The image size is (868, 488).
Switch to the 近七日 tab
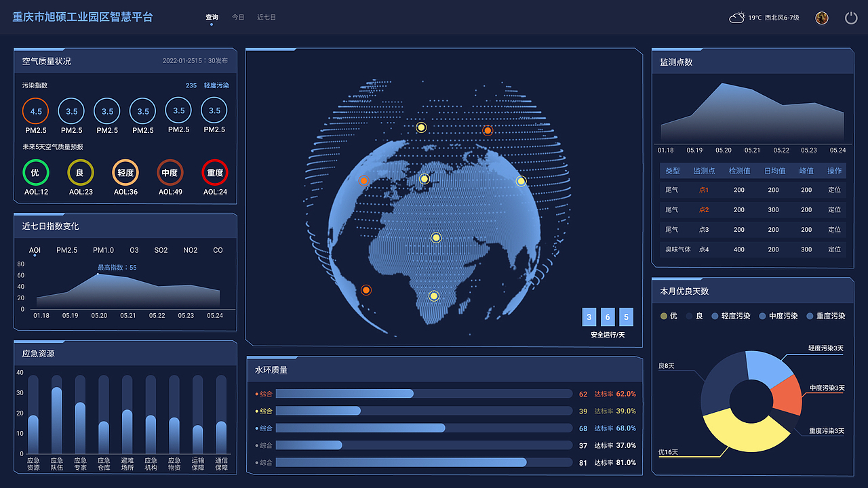267,18
